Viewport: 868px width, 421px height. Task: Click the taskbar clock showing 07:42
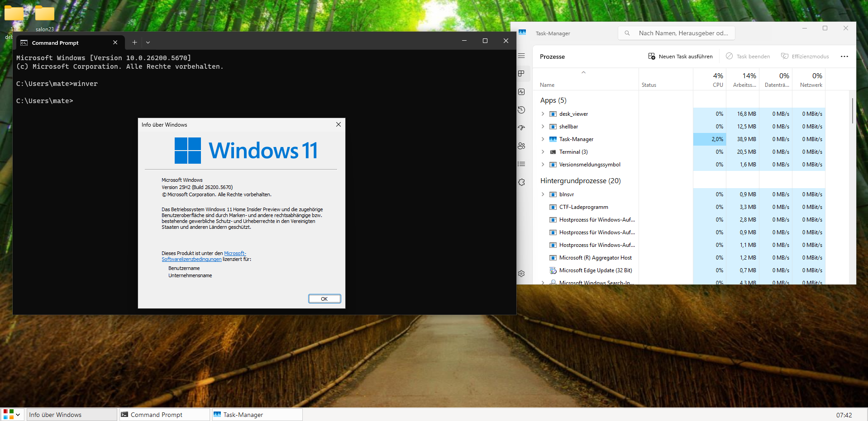844,415
